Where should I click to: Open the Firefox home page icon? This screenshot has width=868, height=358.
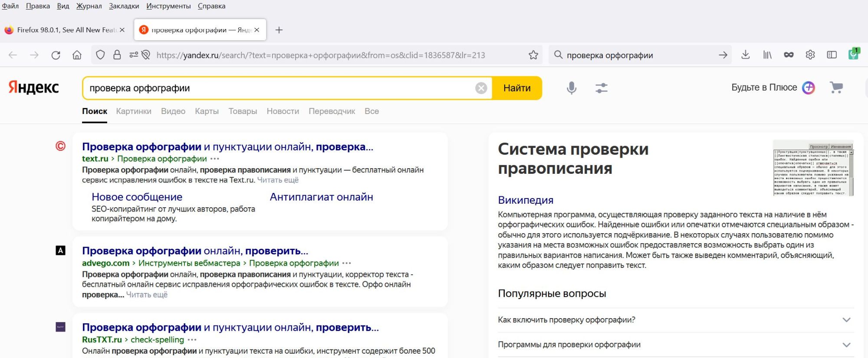(x=77, y=55)
